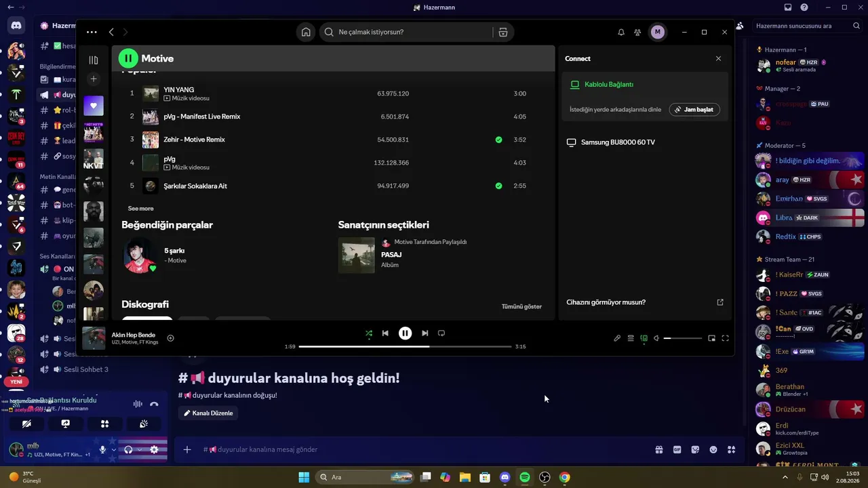
Task: Open Discord direct messages home
Action: [x=16, y=26]
